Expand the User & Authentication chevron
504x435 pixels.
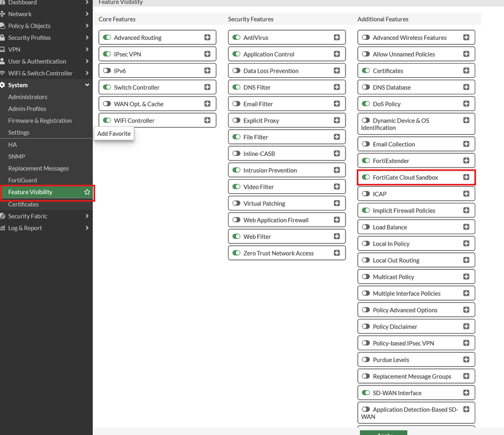coord(87,61)
